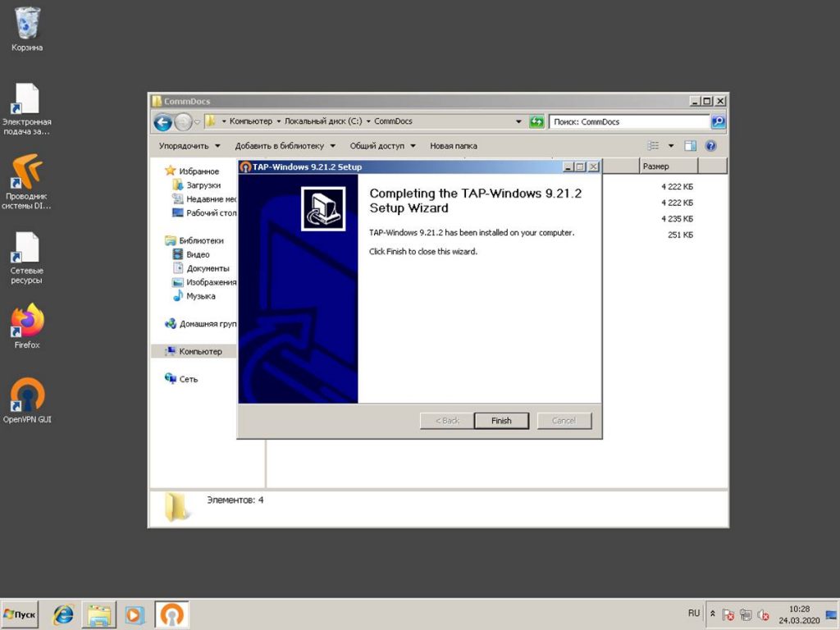Screen dimensions: 840x630
Task: Select Домашняя группа in the navigation pane
Action: 208,324
